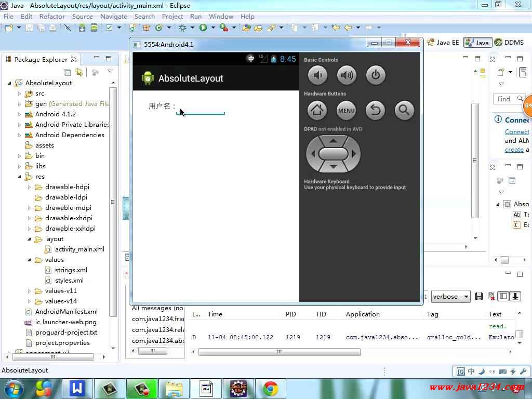
Task: Open the Refactor menu
Action: click(52, 16)
